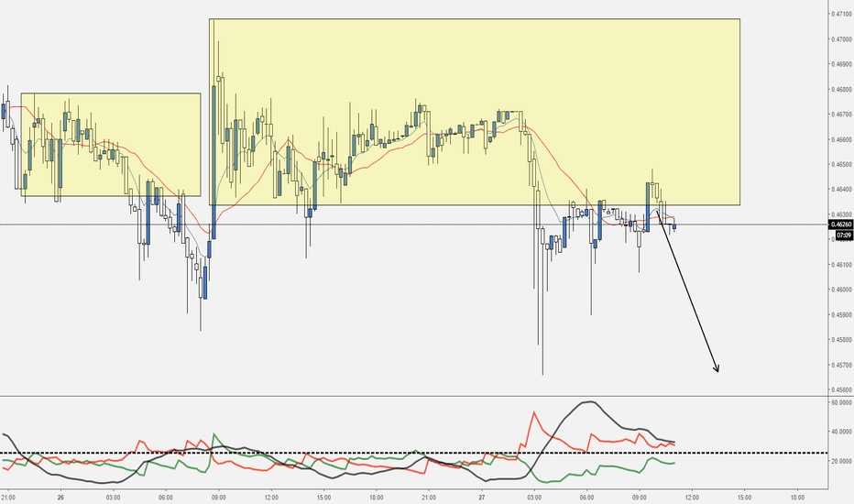Click the 0.46700 price axis label
Screen dimensions: 854x504
pos(841,115)
